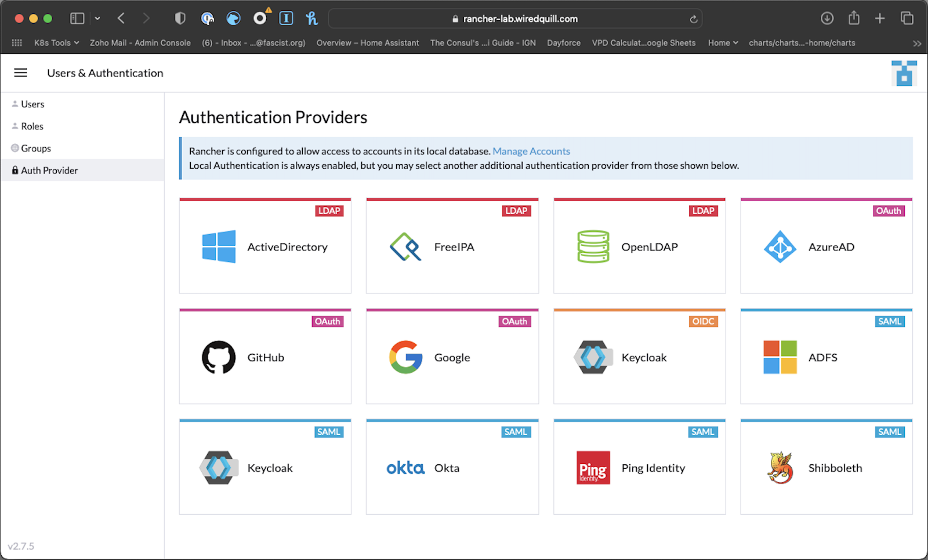Select the Google provider name
This screenshot has width=928, height=560.
click(x=452, y=358)
